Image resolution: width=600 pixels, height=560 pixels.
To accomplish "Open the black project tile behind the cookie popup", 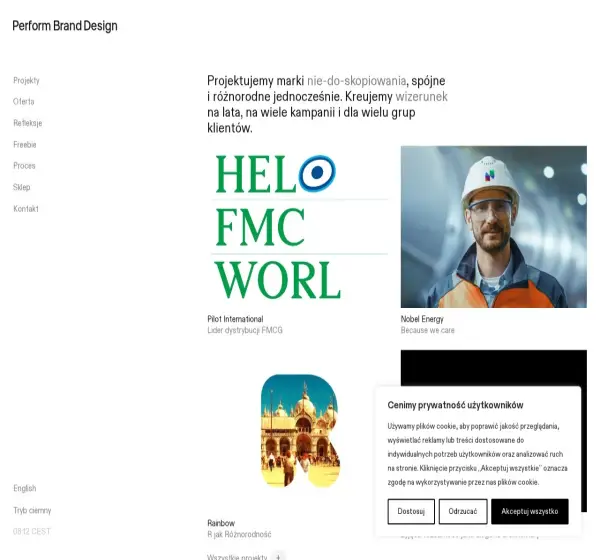I will click(494, 368).
